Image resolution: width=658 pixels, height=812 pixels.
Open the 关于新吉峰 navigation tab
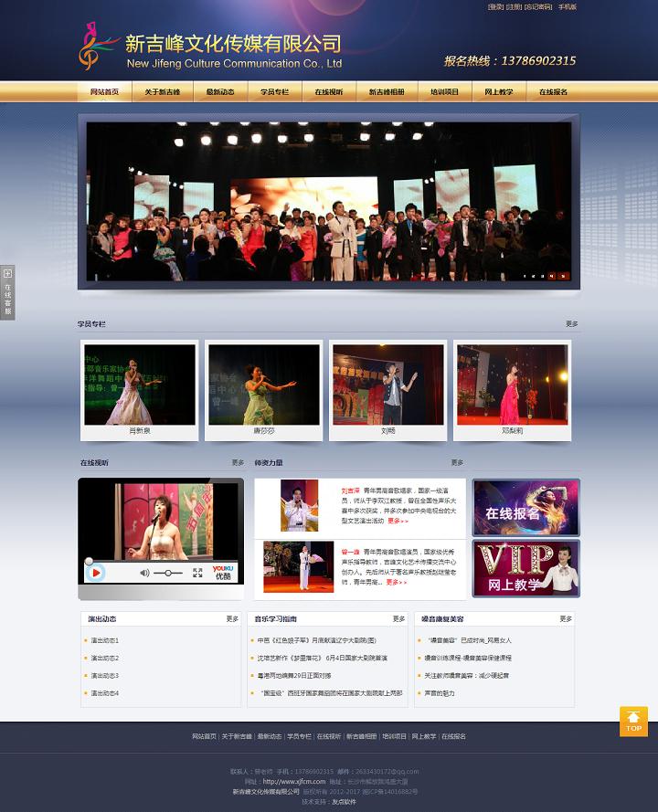pos(162,92)
